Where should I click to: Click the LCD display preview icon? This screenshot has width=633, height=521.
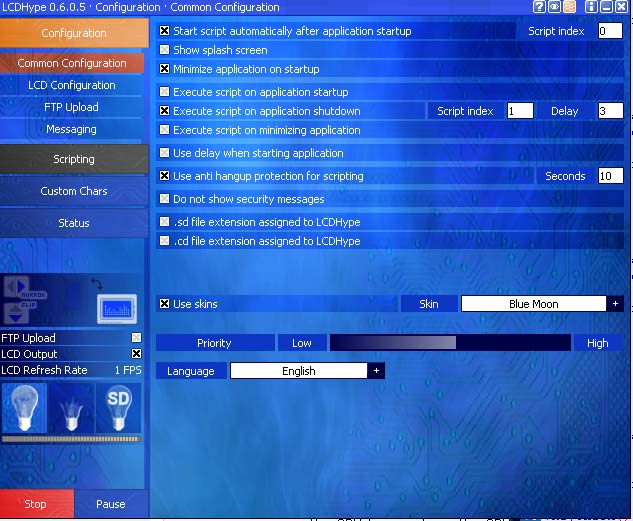117,309
